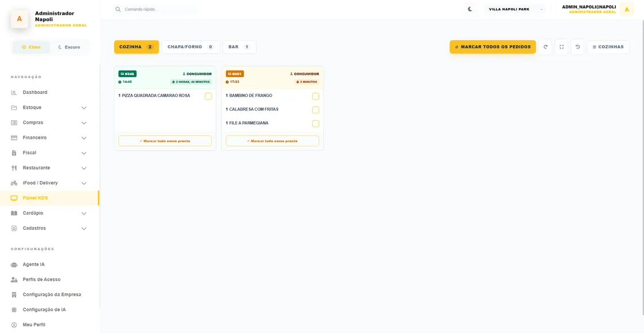The height and width of the screenshot is (333, 644).
Task: Toggle fullscreen mode icon
Action: [561, 47]
